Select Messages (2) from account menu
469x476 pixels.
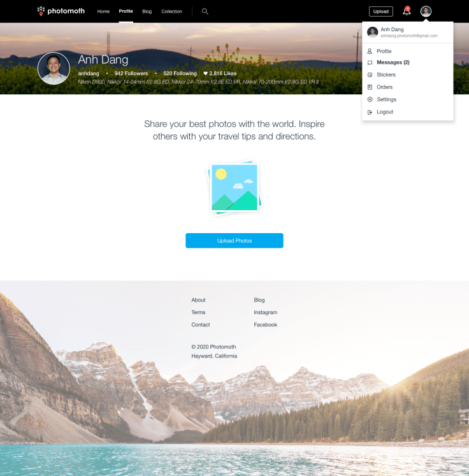[393, 62]
